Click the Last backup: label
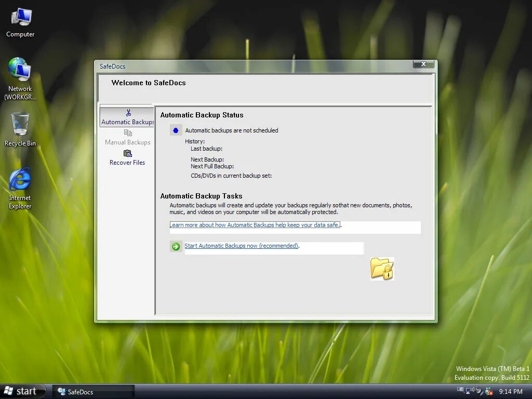This screenshot has height=399, width=532. (207, 149)
